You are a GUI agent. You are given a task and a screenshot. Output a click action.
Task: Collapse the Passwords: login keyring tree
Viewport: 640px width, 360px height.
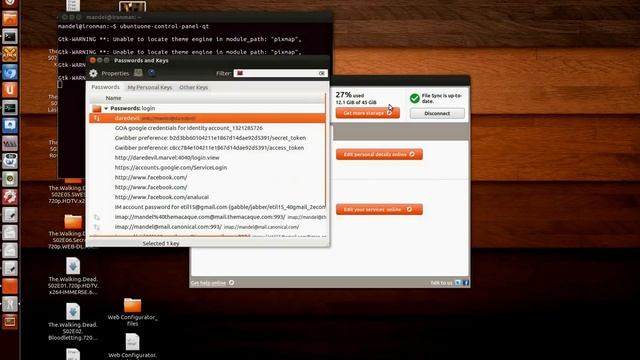click(106, 109)
